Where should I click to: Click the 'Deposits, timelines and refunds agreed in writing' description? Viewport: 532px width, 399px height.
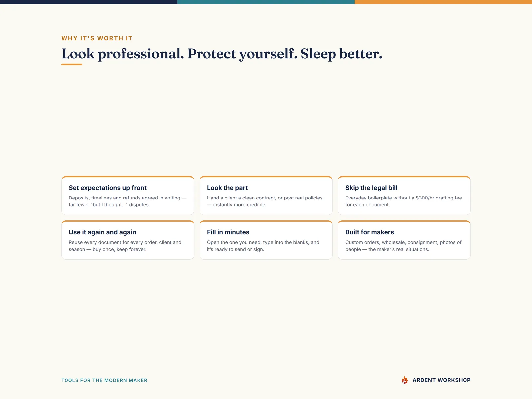(x=128, y=201)
